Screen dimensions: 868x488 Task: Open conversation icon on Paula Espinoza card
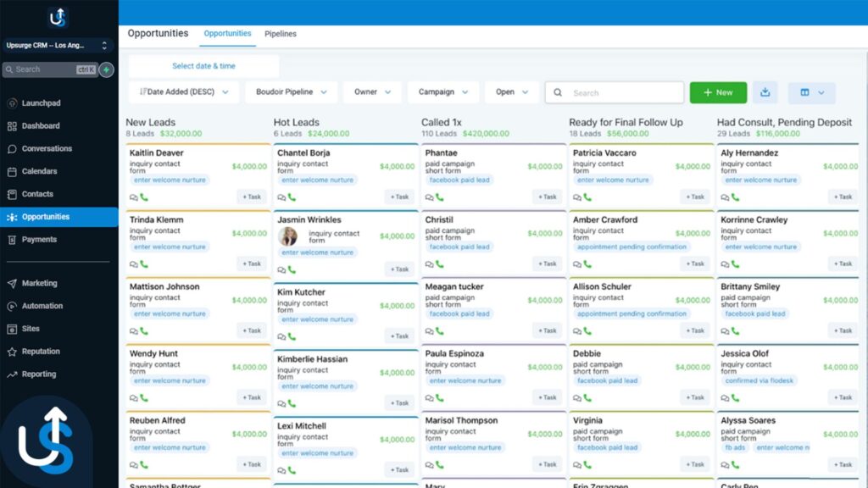pyautogui.click(x=429, y=398)
